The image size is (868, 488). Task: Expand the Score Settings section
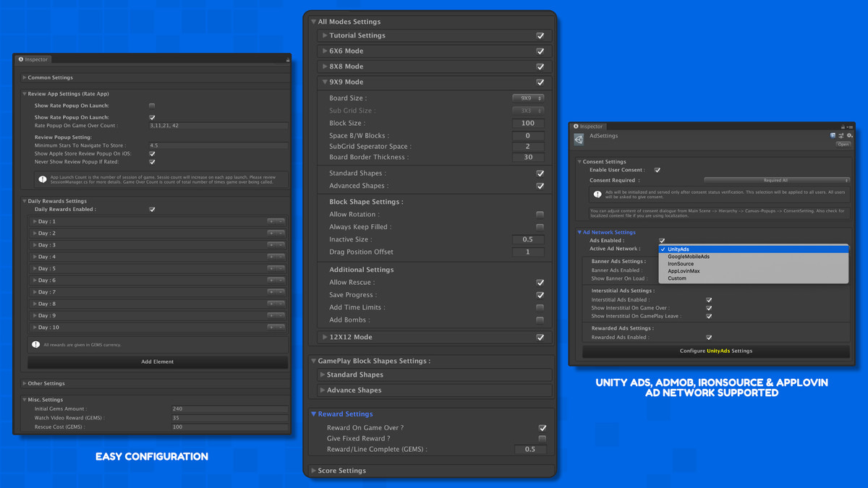pyautogui.click(x=313, y=471)
